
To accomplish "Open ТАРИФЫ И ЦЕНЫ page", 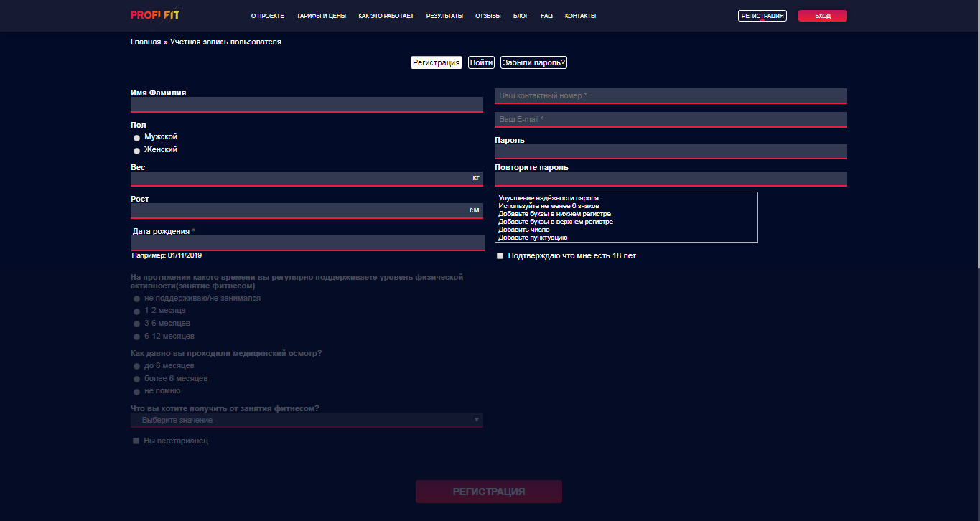I will pos(321,16).
